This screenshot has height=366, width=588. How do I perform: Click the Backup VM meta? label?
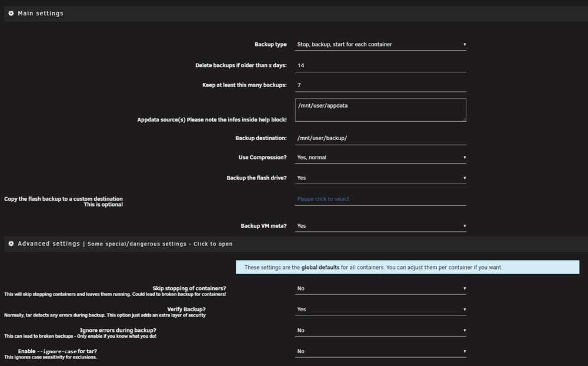263,226
